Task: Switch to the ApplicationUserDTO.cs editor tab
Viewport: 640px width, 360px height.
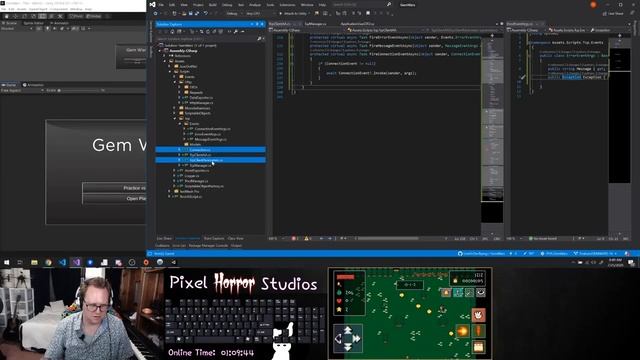Action: 357,24
